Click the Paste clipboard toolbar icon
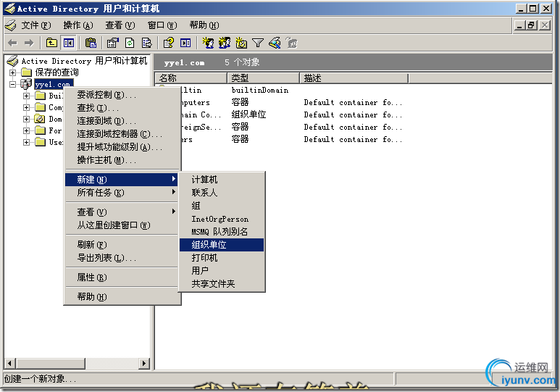The image size is (560, 392). point(91,43)
